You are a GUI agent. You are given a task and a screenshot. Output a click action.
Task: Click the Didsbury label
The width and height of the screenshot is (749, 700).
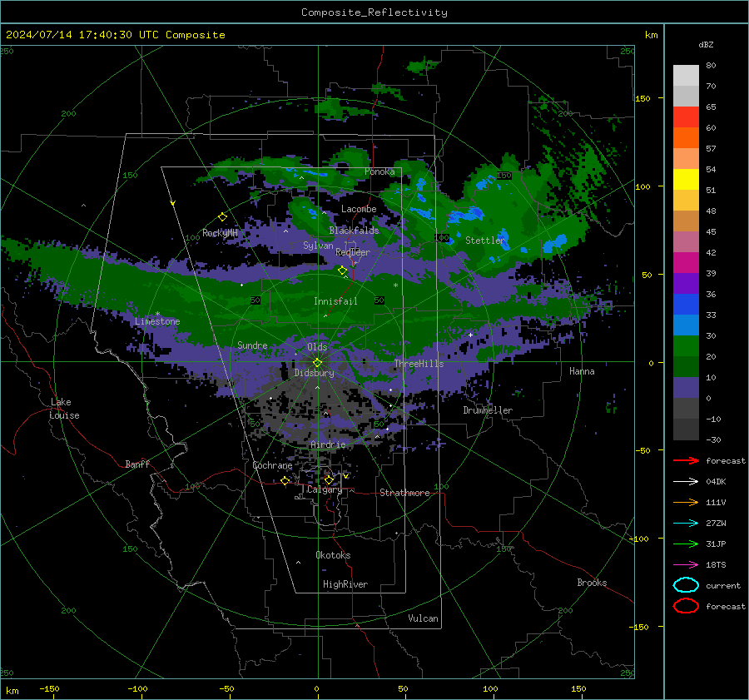pyautogui.click(x=314, y=373)
